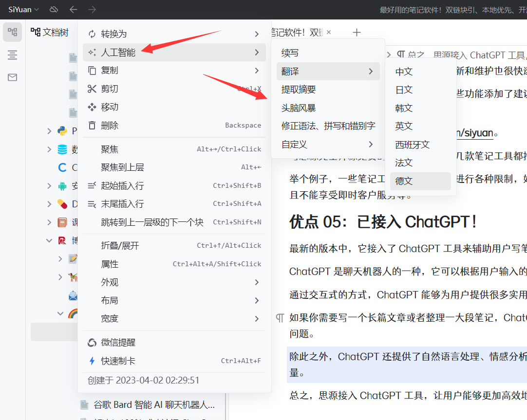Viewport: 527px width, 420px height.
Task: Add a new tab with plus icon
Action: tap(357, 32)
